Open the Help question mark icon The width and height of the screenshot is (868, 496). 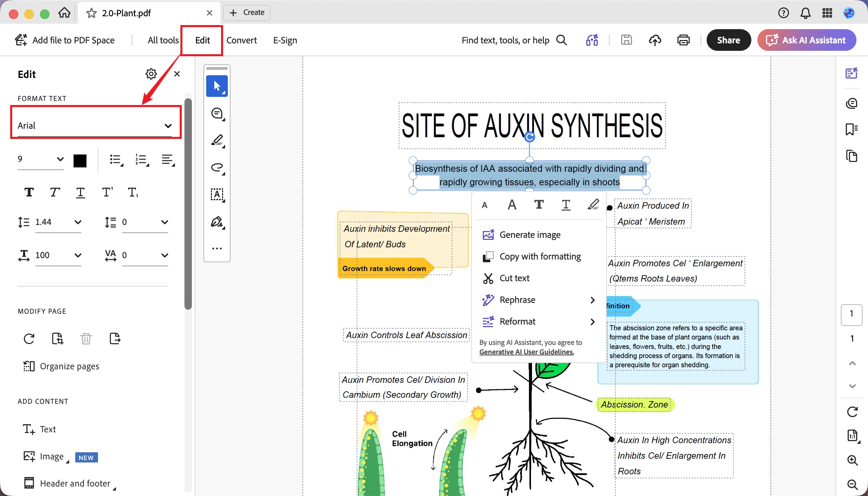784,13
